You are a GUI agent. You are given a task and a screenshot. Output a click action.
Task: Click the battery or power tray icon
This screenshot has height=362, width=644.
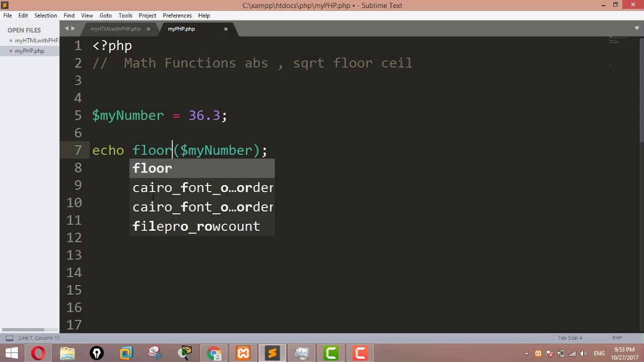[561, 353]
